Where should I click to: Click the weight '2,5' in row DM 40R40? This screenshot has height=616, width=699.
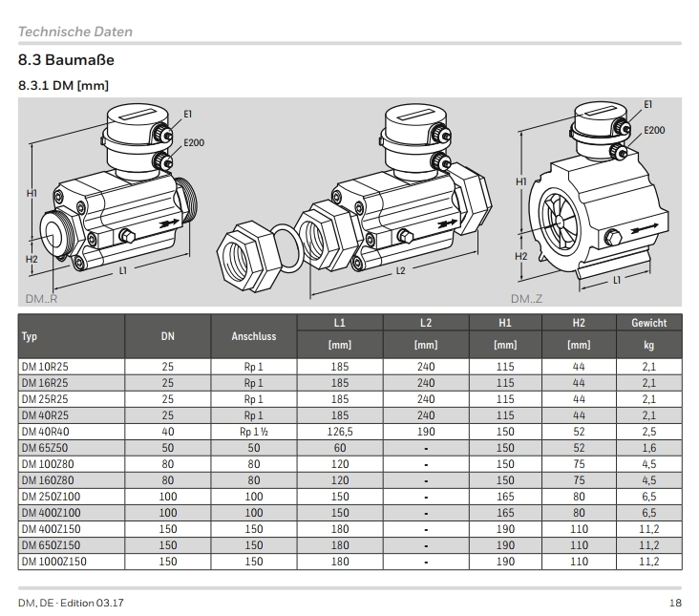click(x=649, y=432)
